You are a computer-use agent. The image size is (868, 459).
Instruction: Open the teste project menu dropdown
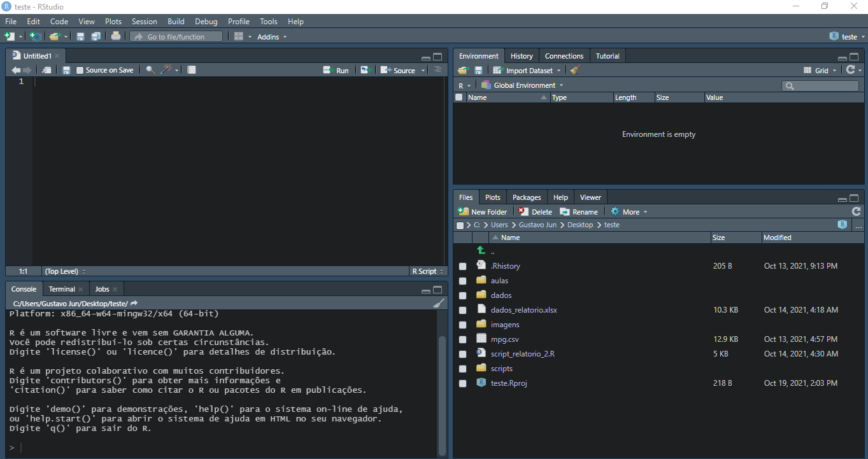click(847, 37)
